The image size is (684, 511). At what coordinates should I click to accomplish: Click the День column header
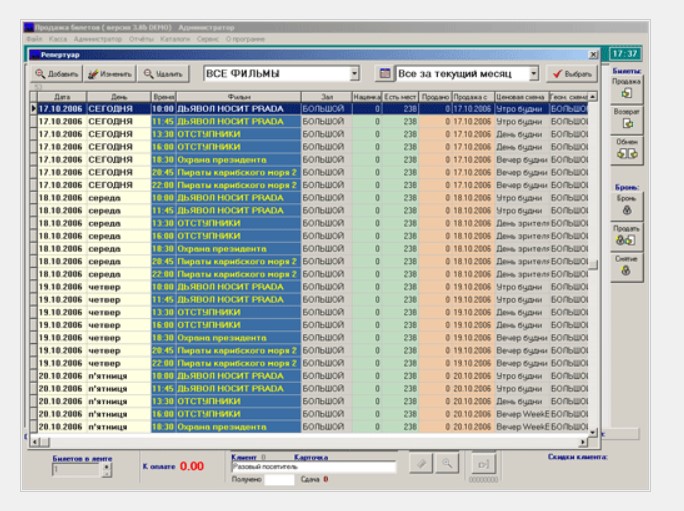[119, 96]
